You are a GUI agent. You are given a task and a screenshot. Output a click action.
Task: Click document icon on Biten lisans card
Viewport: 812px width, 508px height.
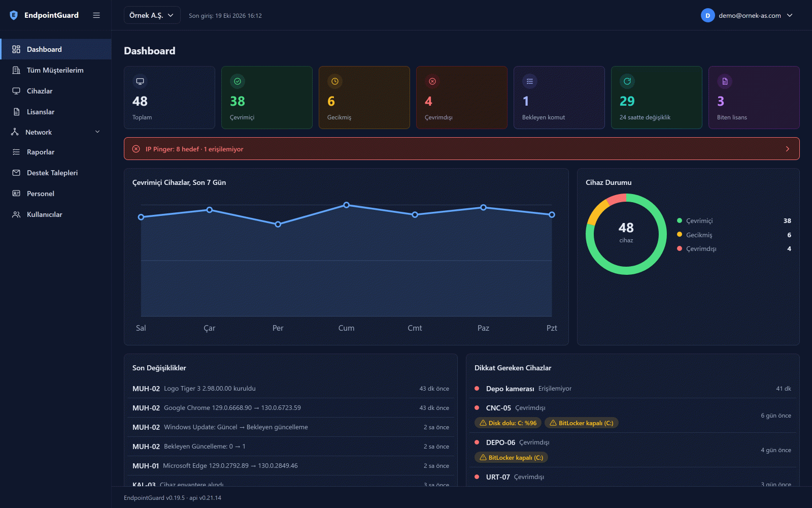pyautogui.click(x=725, y=81)
